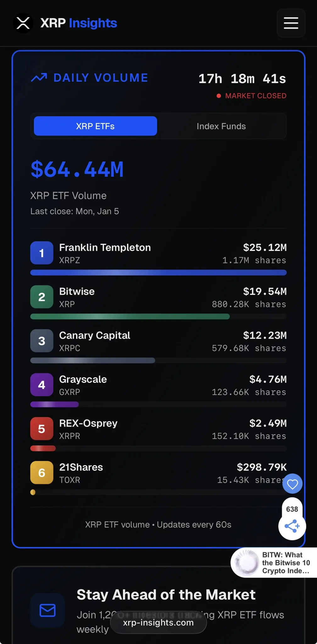Image resolution: width=317 pixels, height=644 pixels.
Task: Click the Canary Capital volume bar
Action: pos(93,360)
